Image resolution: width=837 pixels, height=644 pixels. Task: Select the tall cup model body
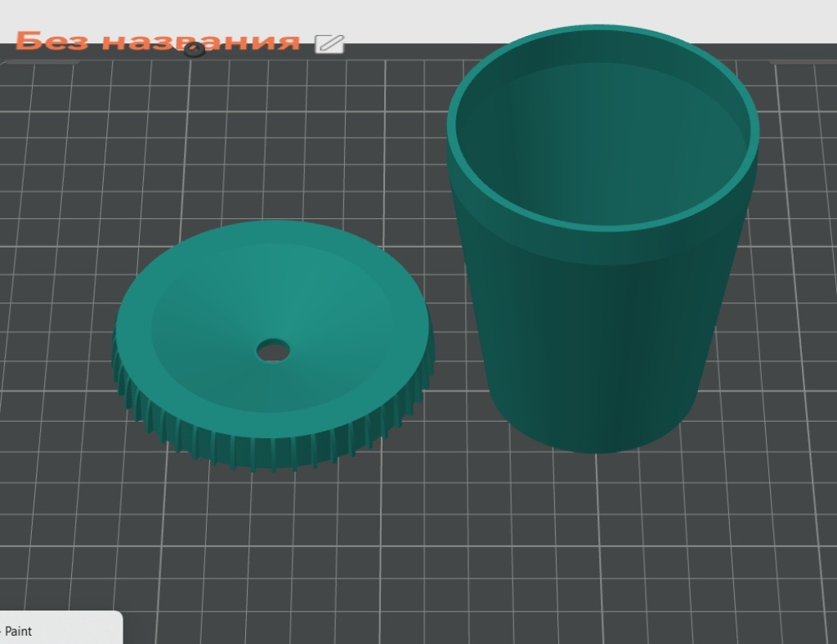coord(602,239)
